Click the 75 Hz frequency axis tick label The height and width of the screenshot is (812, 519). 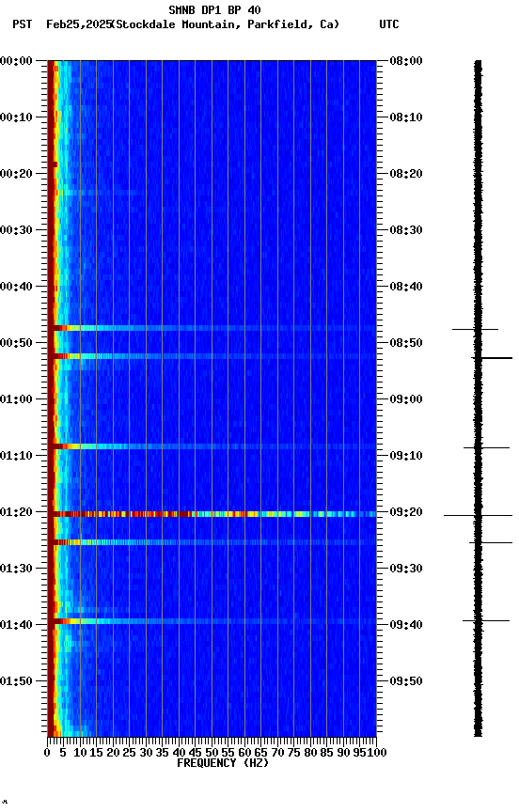293,753
